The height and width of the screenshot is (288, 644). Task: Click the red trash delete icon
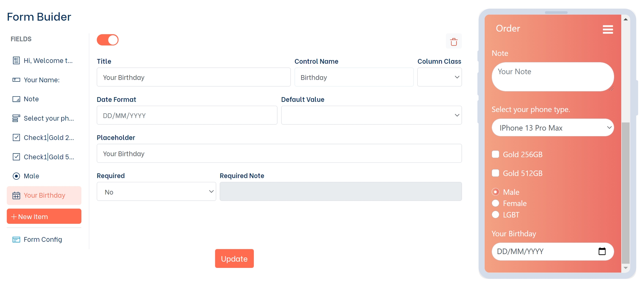454,42
